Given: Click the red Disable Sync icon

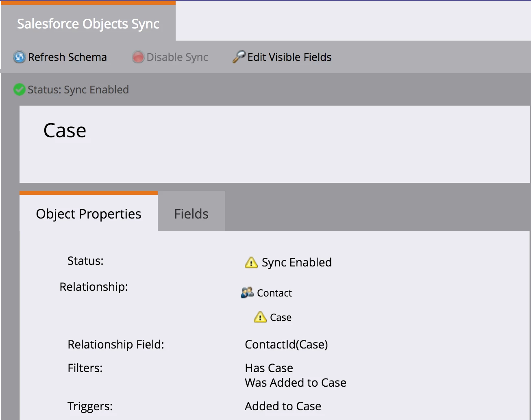Looking at the screenshot, I should (138, 57).
